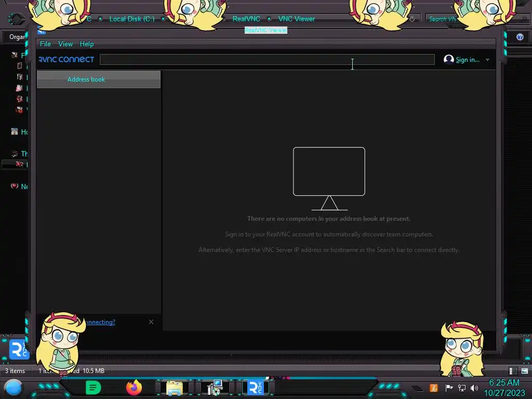
Task: Click the Java update tray icon
Action: [x=433, y=388]
